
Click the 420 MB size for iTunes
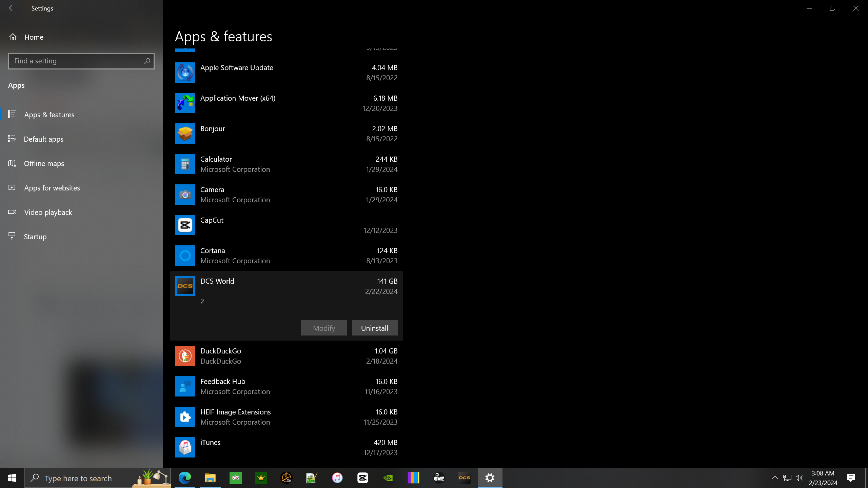[x=386, y=443]
